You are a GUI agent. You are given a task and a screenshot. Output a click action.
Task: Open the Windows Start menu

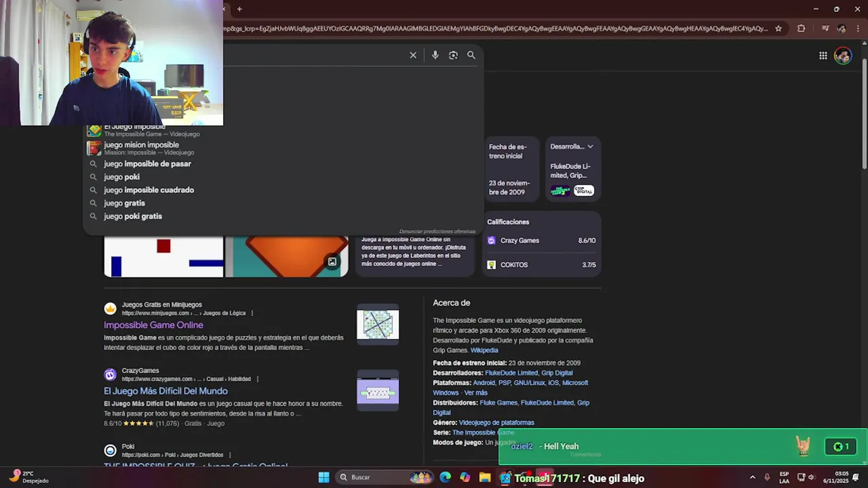point(323,477)
